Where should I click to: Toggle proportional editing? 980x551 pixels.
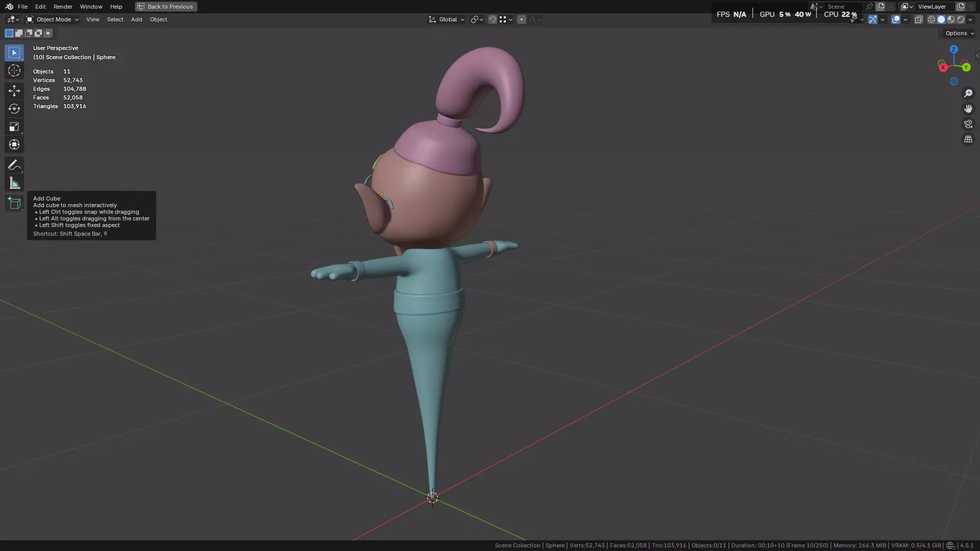521,19
